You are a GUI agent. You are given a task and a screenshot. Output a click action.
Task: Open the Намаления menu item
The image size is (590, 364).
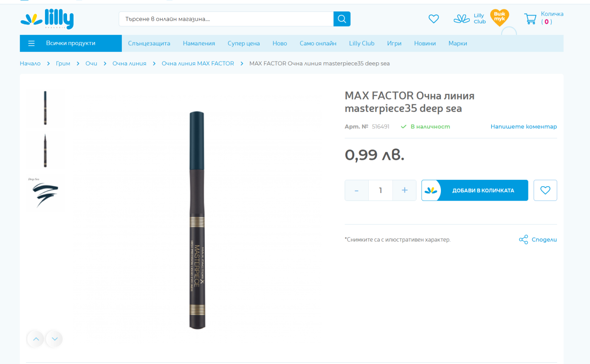[x=199, y=43]
